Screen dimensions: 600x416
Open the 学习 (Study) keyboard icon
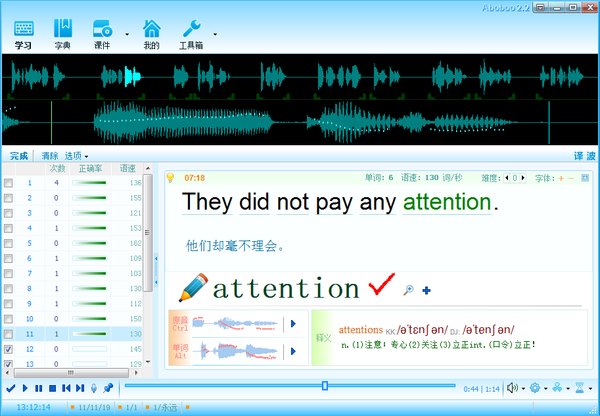click(x=23, y=34)
